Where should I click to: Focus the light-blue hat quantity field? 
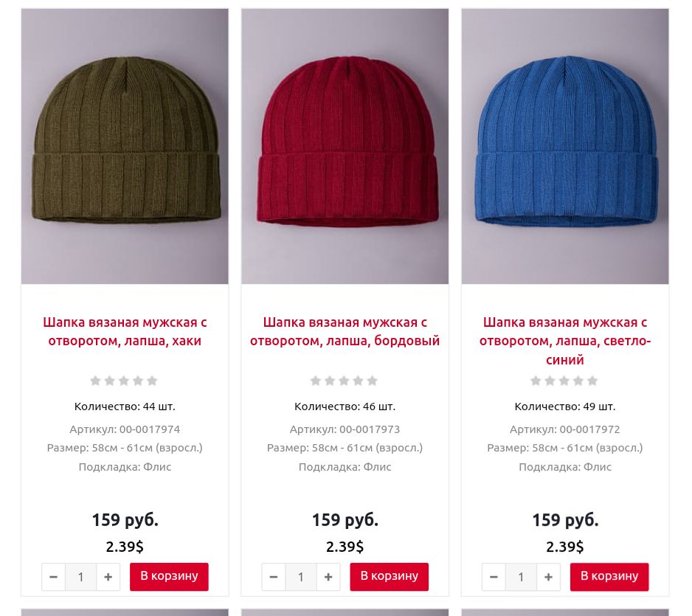click(x=521, y=577)
